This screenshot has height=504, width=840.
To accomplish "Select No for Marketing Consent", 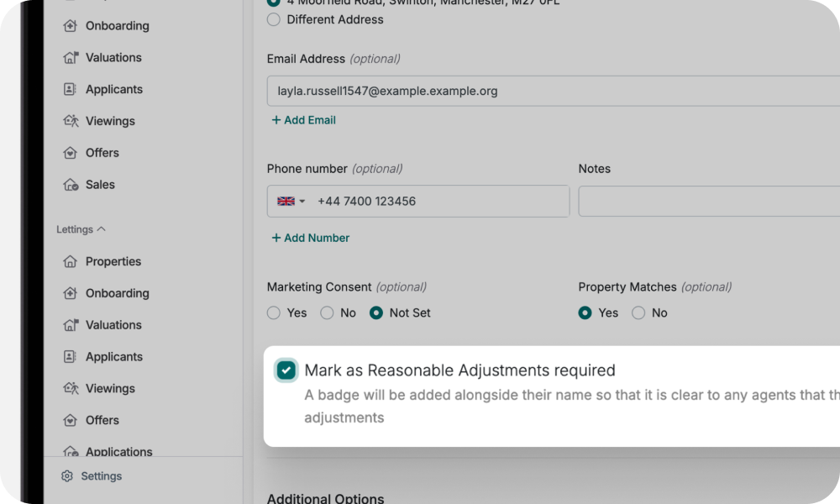I will [x=327, y=312].
